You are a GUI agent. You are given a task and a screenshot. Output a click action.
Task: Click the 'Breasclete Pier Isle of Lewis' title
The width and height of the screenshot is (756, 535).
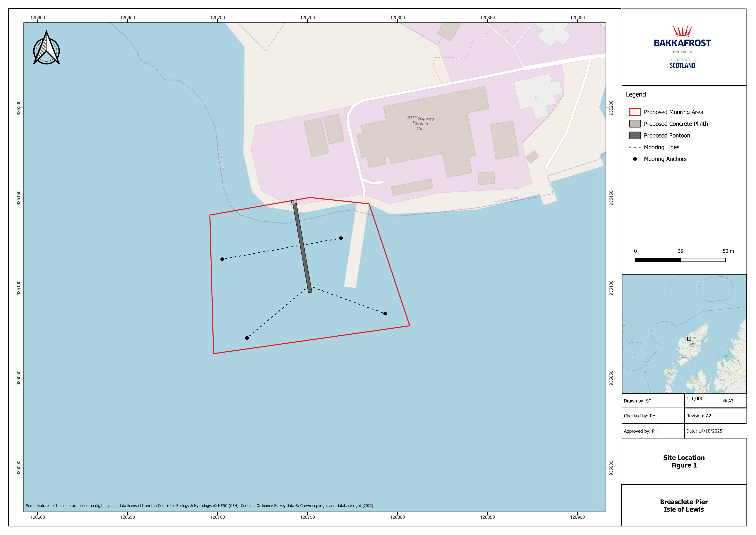[x=684, y=506]
